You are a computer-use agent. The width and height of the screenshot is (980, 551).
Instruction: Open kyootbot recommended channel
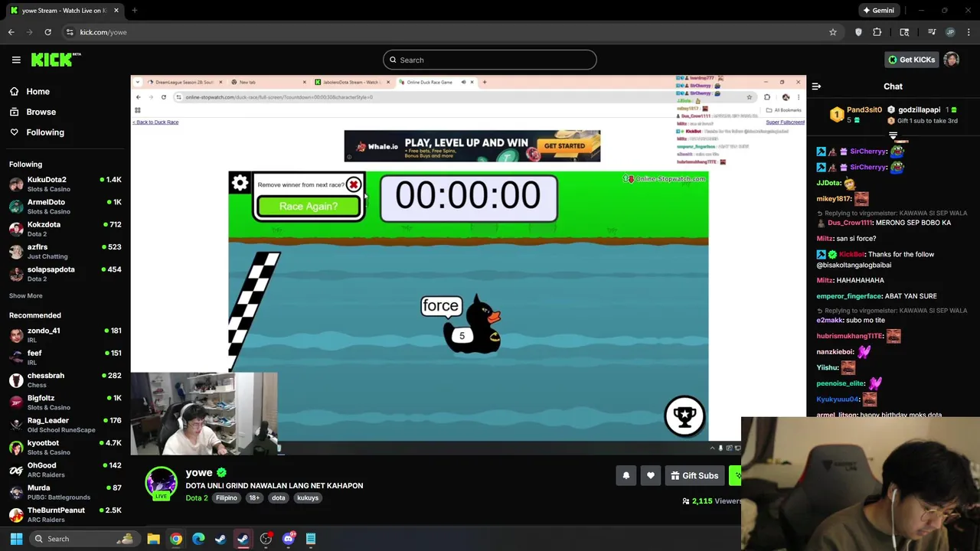[65, 447]
